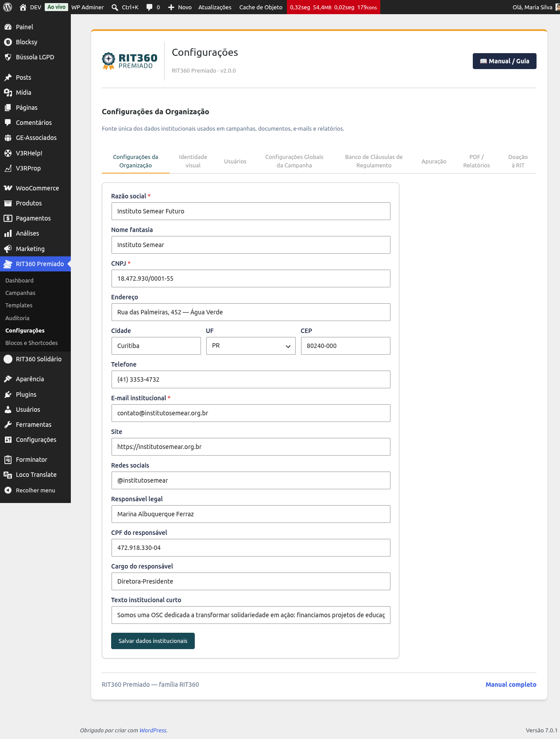Screen dimensions: 560x739
Task: Click the search magnifier icon Ctrl+K
Action: tap(115, 7)
